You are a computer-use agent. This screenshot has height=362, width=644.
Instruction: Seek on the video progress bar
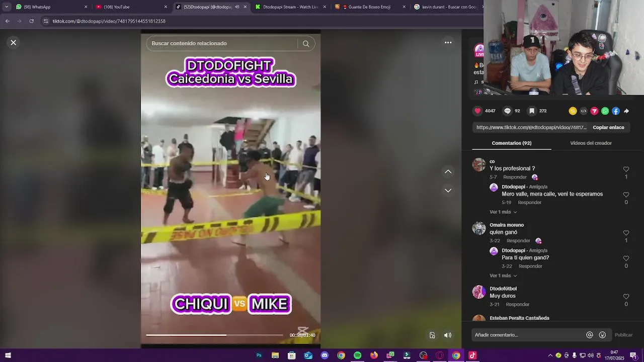(215, 335)
